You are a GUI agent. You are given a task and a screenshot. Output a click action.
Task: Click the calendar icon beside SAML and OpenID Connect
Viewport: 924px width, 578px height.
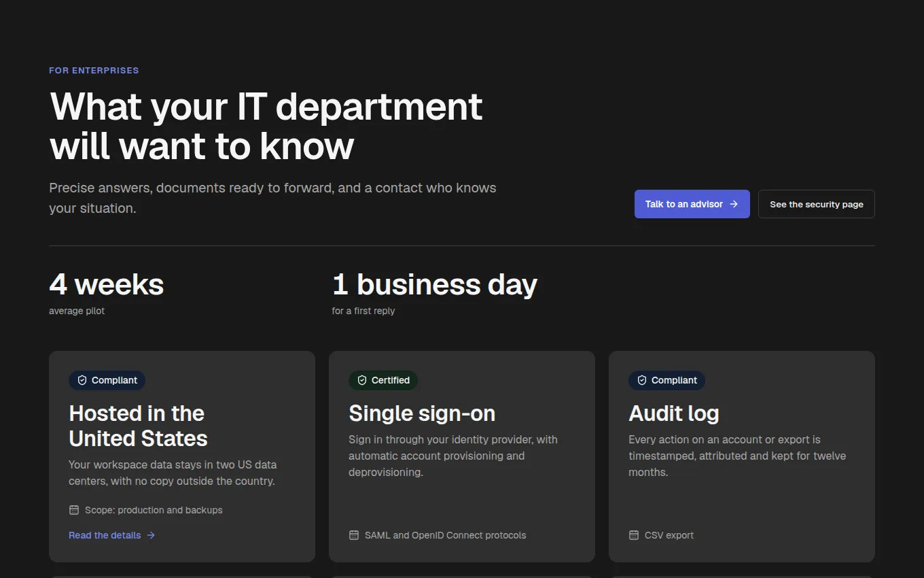click(354, 535)
